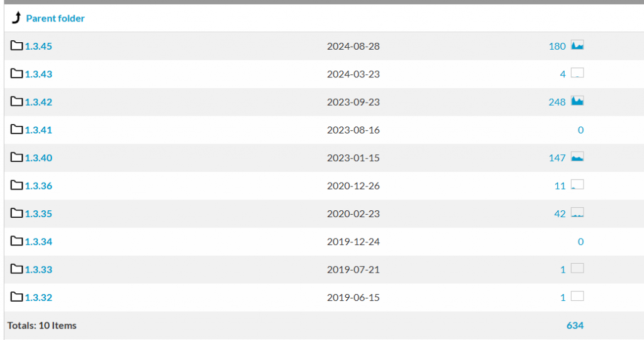Click the stats chart icon for 1.3.36
The width and height of the screenshot is (644, 340).
577,184
